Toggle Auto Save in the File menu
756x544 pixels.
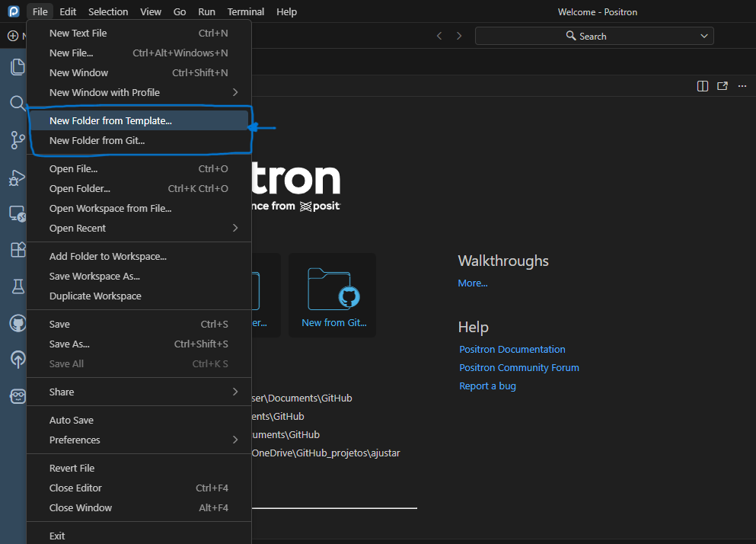click(72, 420)
